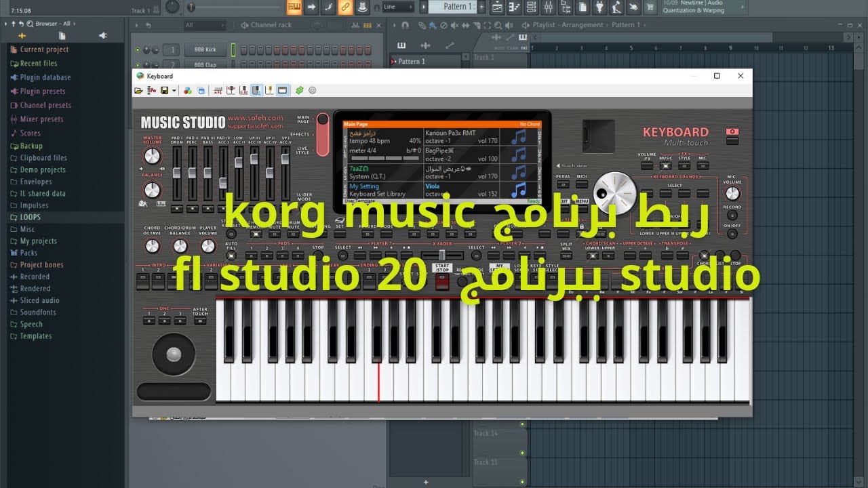The image size is (868, 488).
Task: Toggle the window view icon in Keyboard toolbar
Action: (x=283, y=90)
